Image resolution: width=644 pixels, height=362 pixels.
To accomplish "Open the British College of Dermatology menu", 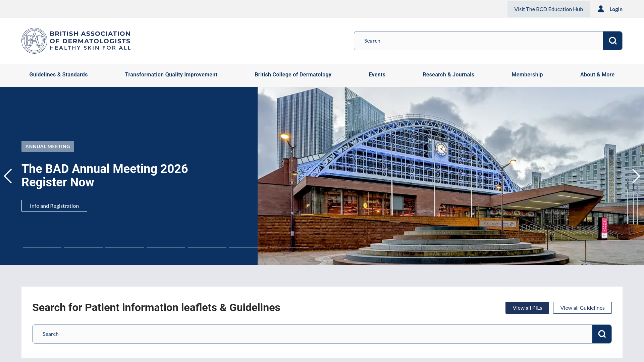I will point(293,74).
